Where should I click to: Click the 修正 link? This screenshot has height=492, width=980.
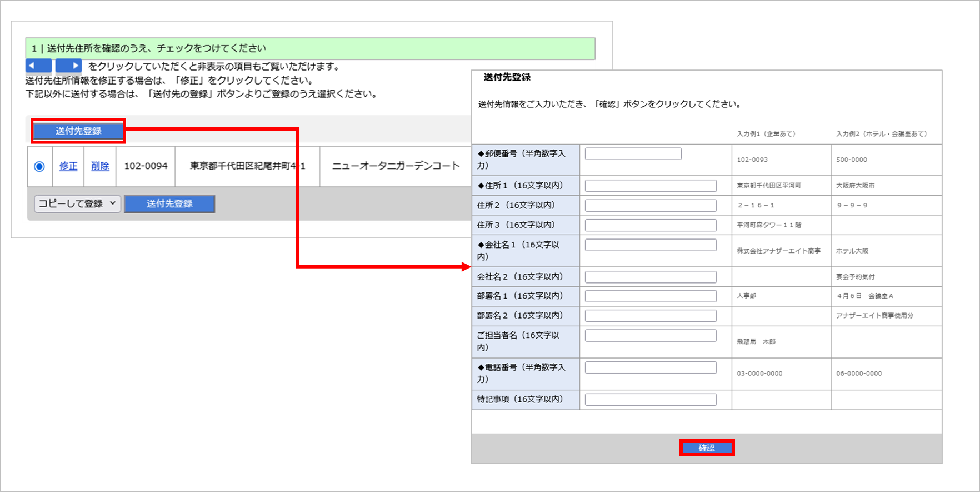(x=68, y=166)
